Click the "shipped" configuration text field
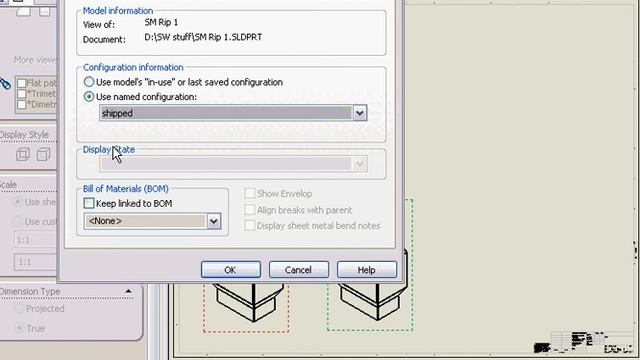 (226, 113)
